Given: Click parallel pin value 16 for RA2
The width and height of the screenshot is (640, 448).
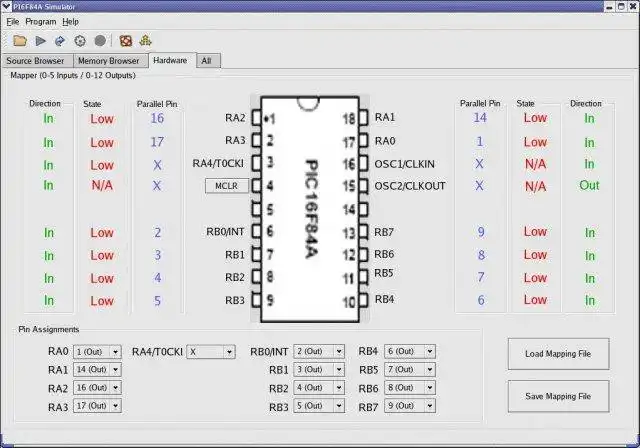Looking at the screenshot, I should (x=157, y=118).
